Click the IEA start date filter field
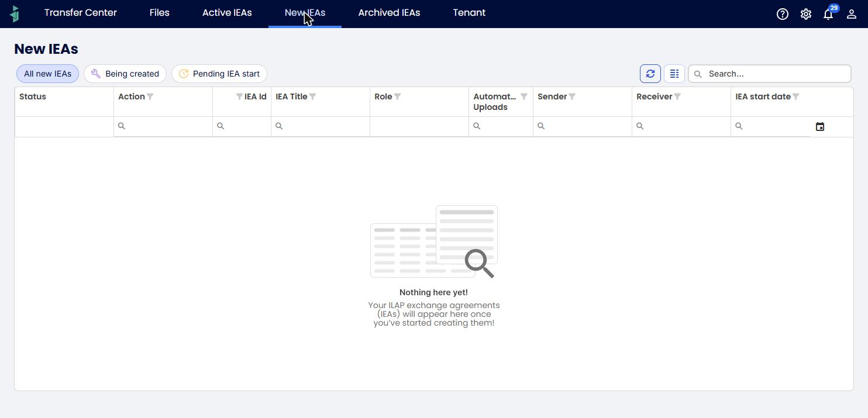Image resolution: width=868 pixels, height=418 pixels. click(771, 126)
